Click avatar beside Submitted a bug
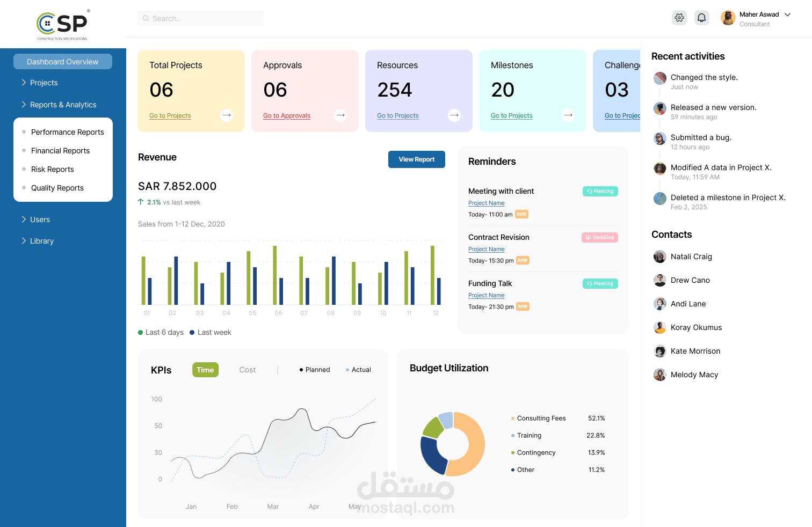Image resolution: width=812 pixels, height=527 pixels. (660, 138)
